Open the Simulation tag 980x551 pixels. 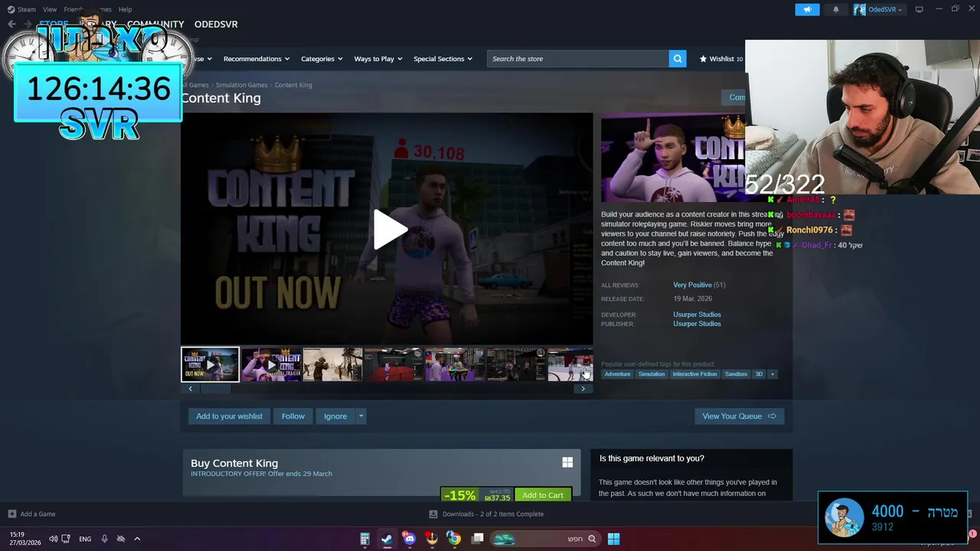coord(652,374)
